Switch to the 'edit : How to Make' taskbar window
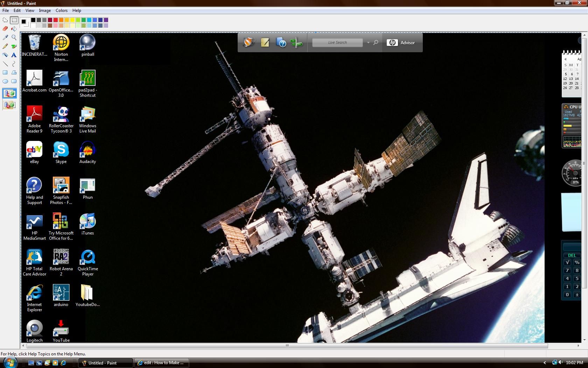This screenshot has width=588, height=368. 162,363
